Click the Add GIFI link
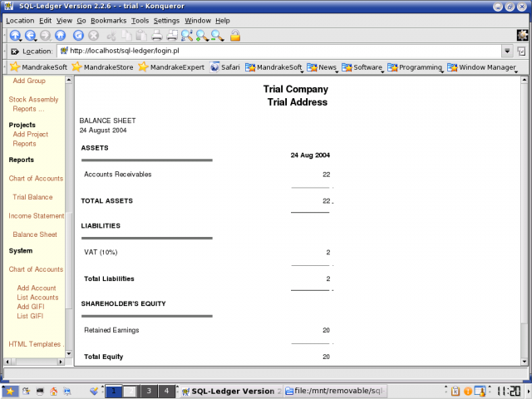 [x=31, y=307]
